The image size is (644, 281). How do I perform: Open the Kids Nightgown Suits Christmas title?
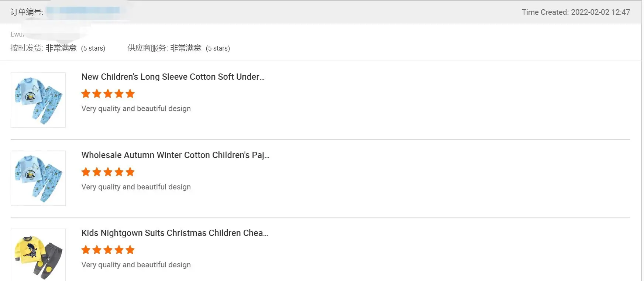(175, 233)
